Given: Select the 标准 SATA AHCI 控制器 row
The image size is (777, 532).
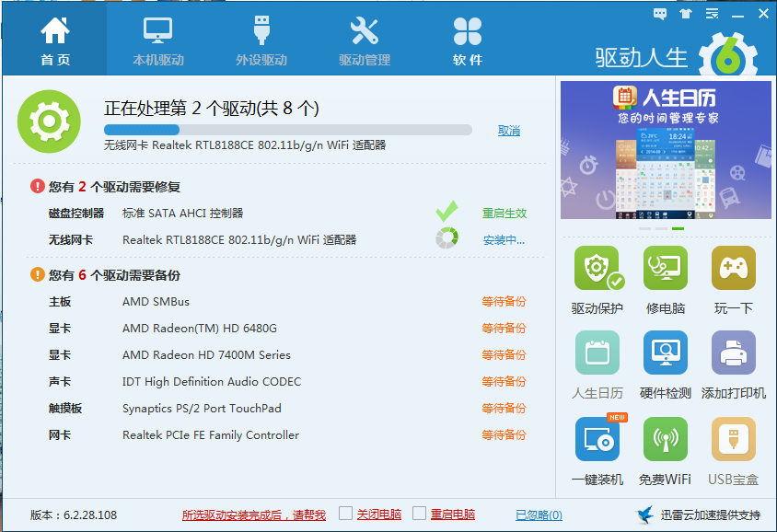Looking at the screenshot, I should (x=287, y=214).
